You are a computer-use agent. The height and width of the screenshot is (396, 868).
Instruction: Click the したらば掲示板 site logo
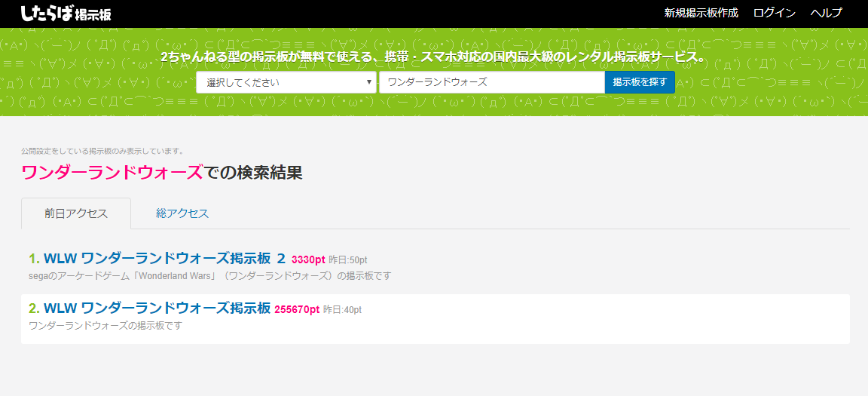[66, 14]
